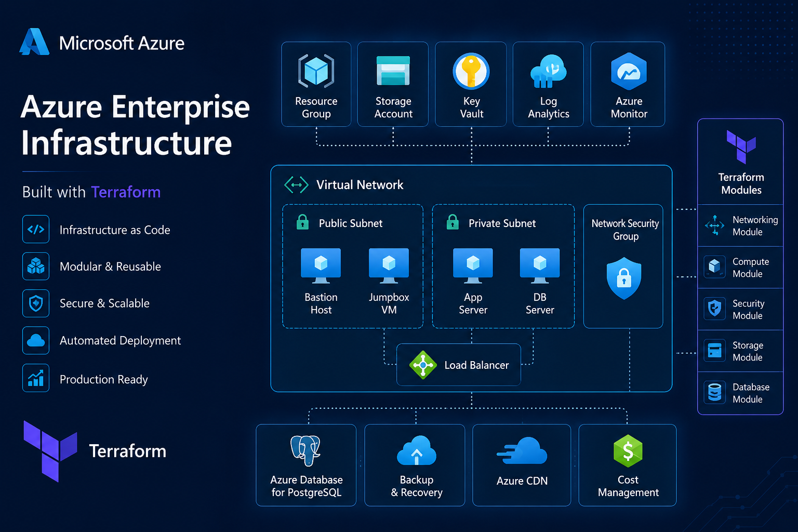Viewport: 798px width, 532px height.
Task: Select the Bastion Host monitor icon
Action: (321, 266)
